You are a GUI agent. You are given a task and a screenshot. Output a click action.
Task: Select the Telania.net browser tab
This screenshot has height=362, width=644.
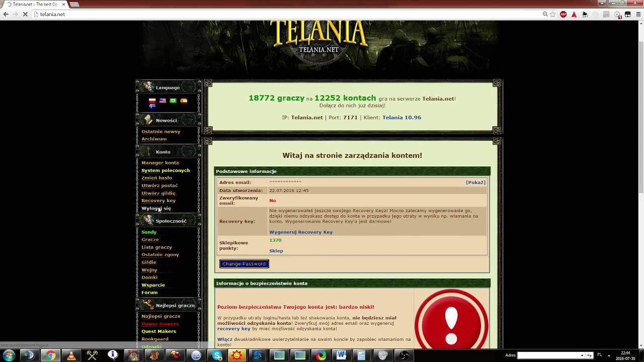tap(35, 5)
